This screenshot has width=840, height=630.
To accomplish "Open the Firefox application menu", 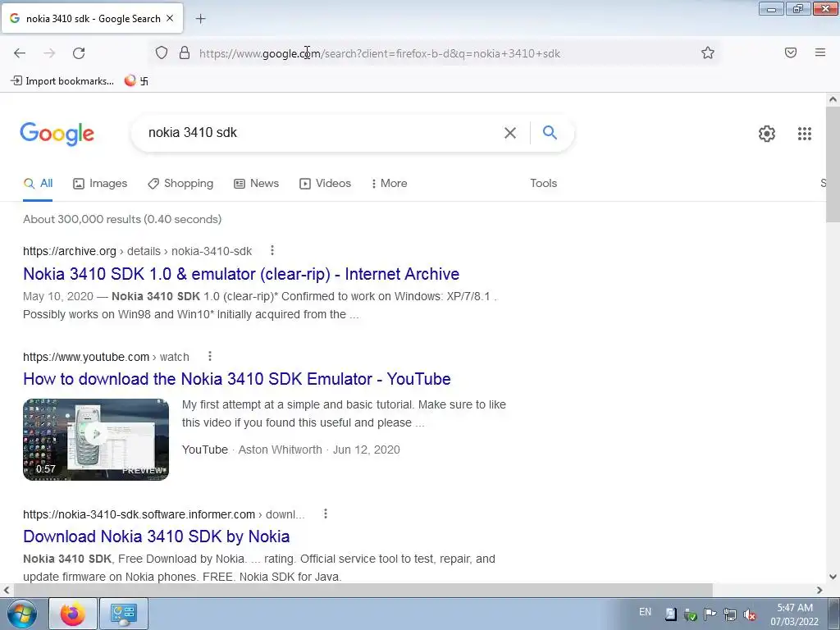I will 819,52.
